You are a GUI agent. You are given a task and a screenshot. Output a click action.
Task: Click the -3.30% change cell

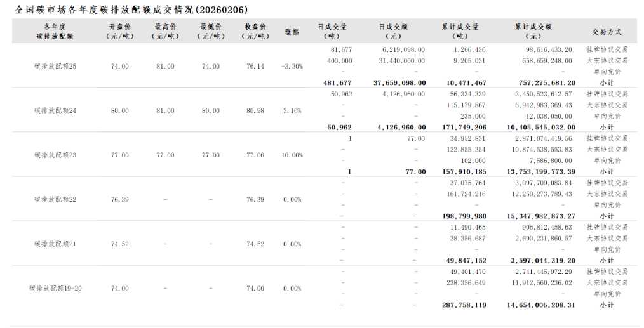pos(292,66)
